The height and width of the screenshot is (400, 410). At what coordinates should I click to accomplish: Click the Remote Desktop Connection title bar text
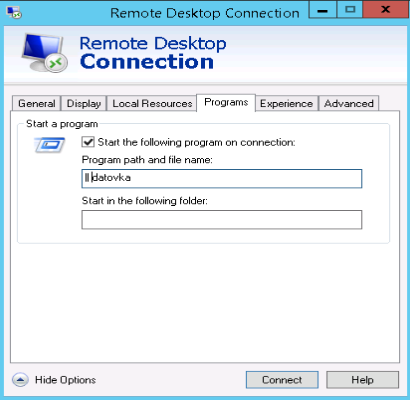coord(205,13)
